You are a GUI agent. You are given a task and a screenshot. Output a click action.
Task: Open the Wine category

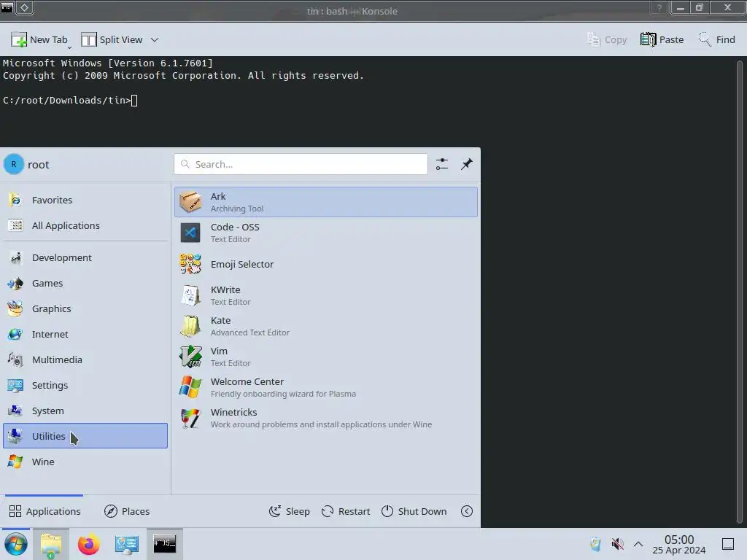pos(85,462)
